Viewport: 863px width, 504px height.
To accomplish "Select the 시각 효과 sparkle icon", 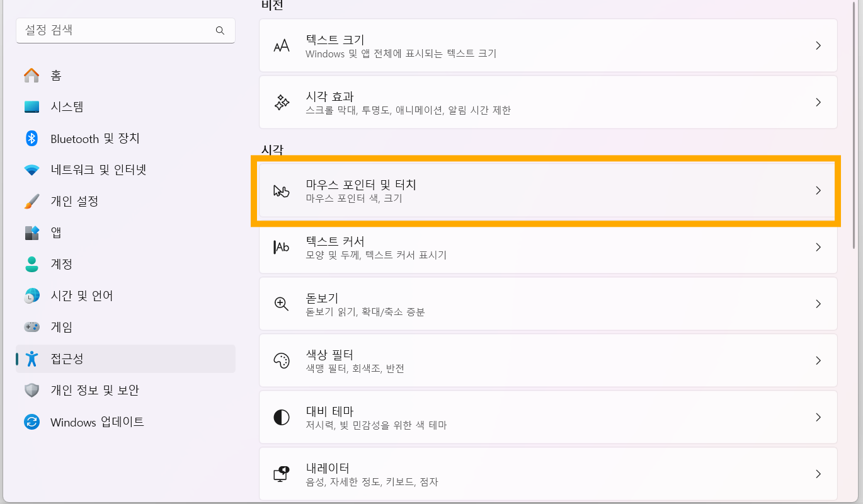I will pos(282,102).
